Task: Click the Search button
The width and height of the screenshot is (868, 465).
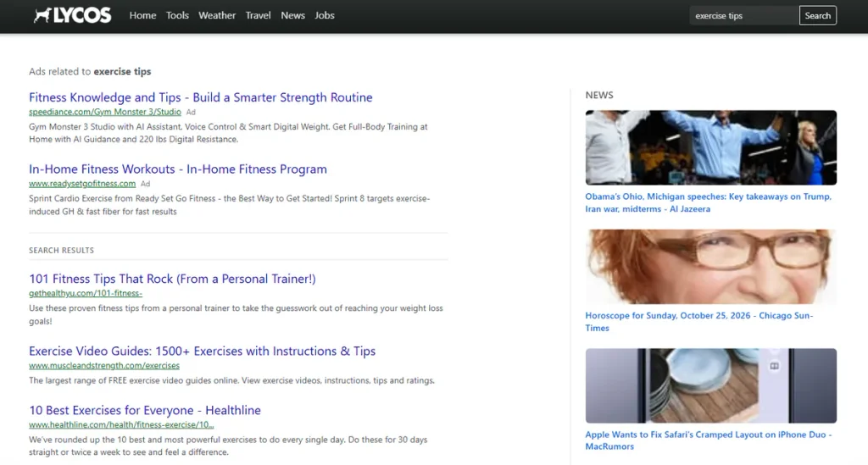Action: pyautogui.click(x=818, y=15)
